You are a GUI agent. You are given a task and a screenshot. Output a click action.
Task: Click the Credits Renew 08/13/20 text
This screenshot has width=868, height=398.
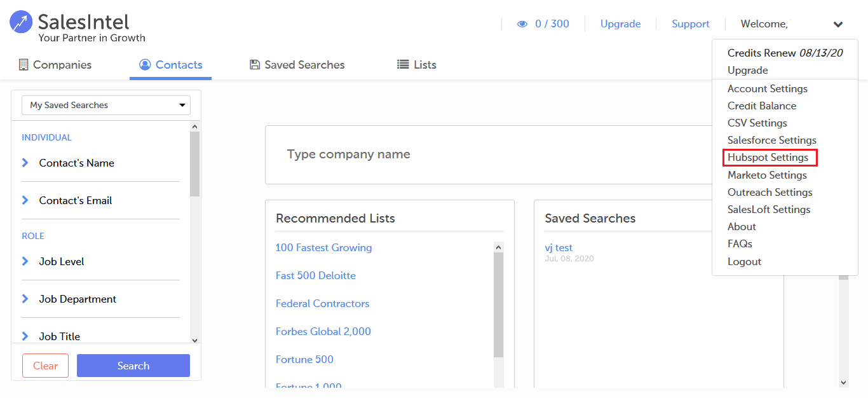(785, 53)
